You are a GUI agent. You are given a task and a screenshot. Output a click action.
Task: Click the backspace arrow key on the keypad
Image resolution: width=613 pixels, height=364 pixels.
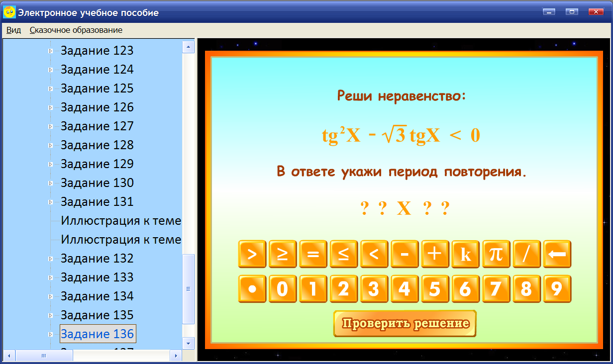557,253
